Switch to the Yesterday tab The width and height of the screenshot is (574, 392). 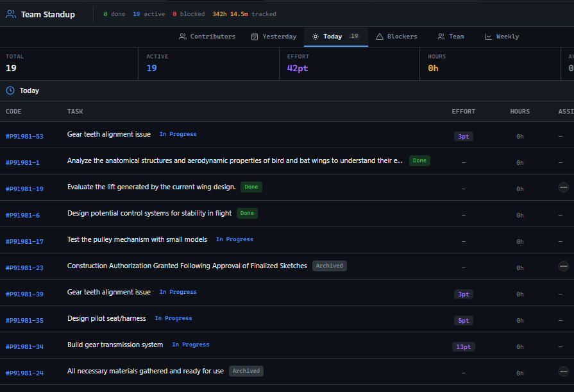[x=274, y=37]
